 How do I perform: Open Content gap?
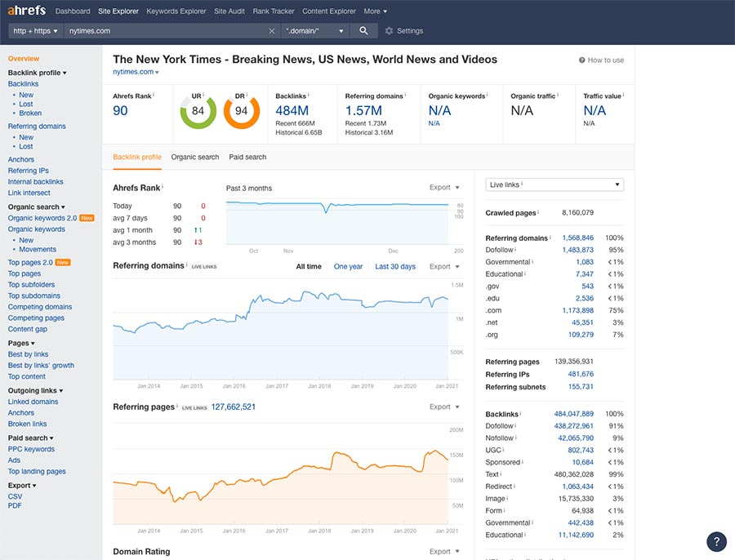28,329
